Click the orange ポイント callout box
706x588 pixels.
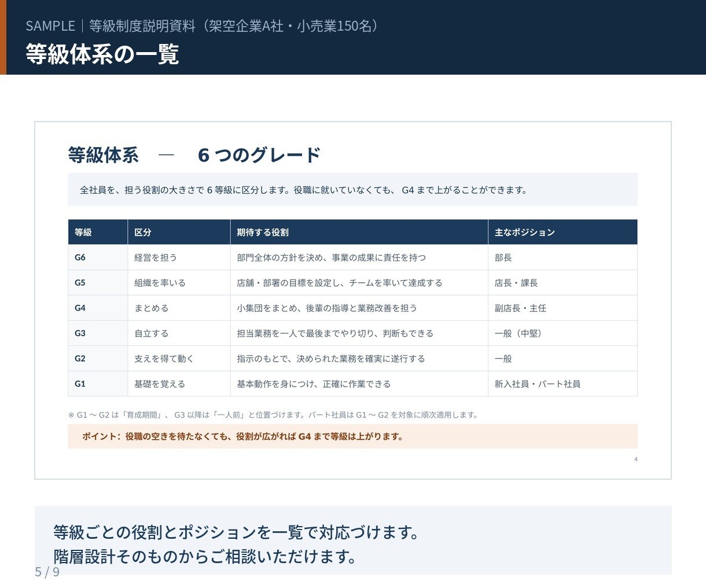click(352, 436)
